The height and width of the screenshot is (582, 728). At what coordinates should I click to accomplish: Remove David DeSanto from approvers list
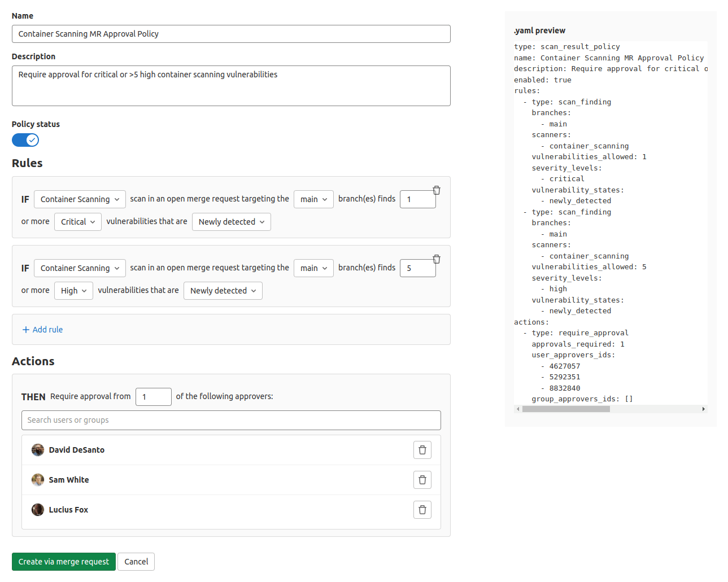[x=422, y=450]
